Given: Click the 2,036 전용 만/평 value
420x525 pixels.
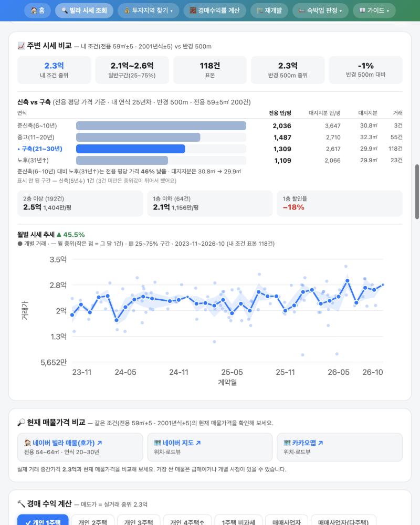Looking at the screenshot, I should pos(282,126).
